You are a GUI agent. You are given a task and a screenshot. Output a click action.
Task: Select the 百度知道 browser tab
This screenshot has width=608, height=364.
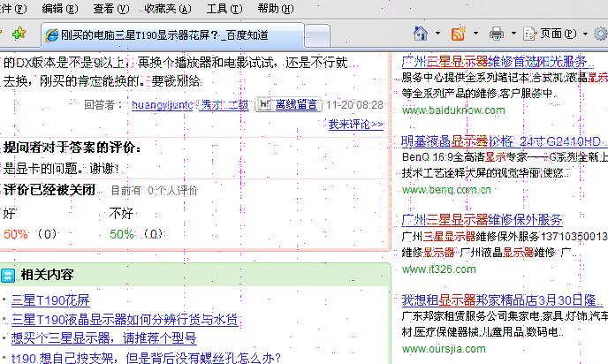[x=172, y=35]
